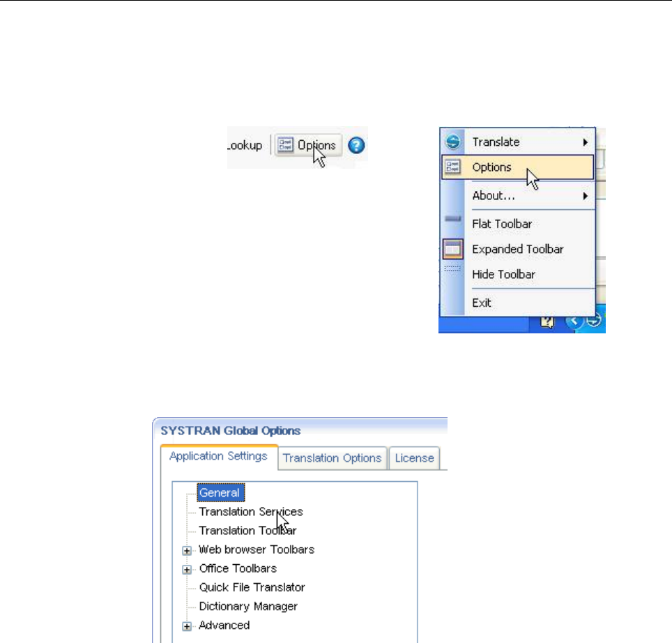The image size is (672, 643).
Task: Choose Hide Toolbar menu entry
Action: [518, 274]
